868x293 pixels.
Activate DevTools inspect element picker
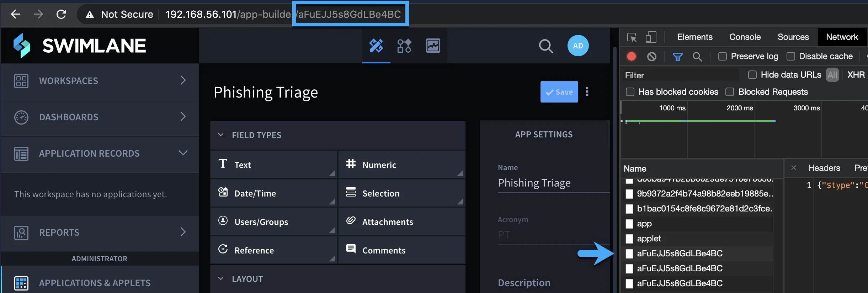click(632, 37)
